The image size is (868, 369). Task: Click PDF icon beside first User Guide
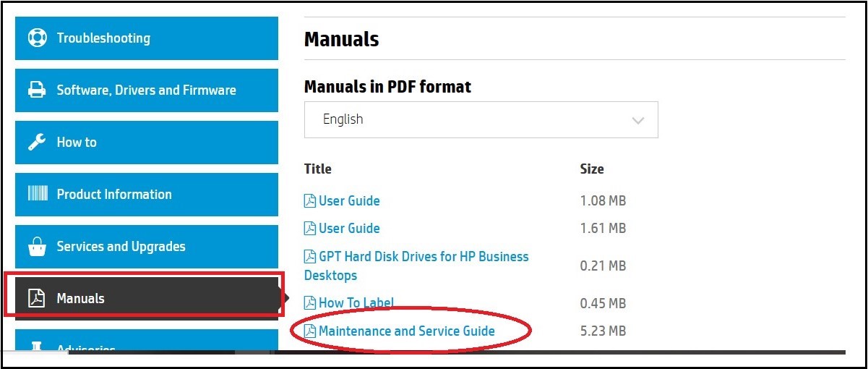pyautogui.click(x=310, y=201)
